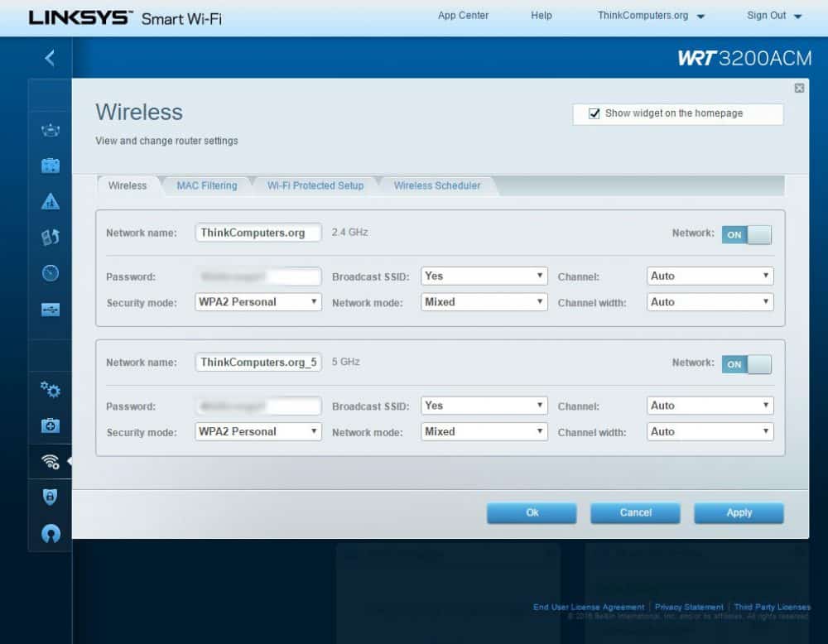This screenshot has height=644, width=828.
Task: Open the OpenVPN Server icon
Action: click(51, 534)
